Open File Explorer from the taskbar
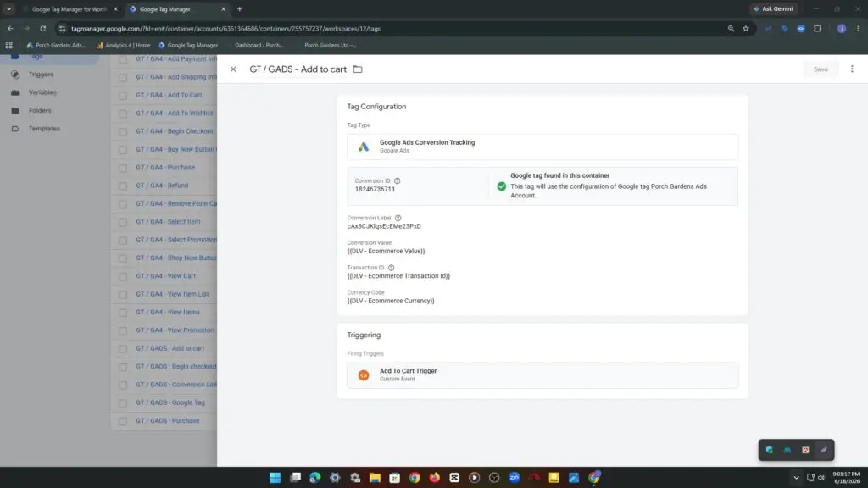This screenshot has height=488, width=868. coord(375,478)
